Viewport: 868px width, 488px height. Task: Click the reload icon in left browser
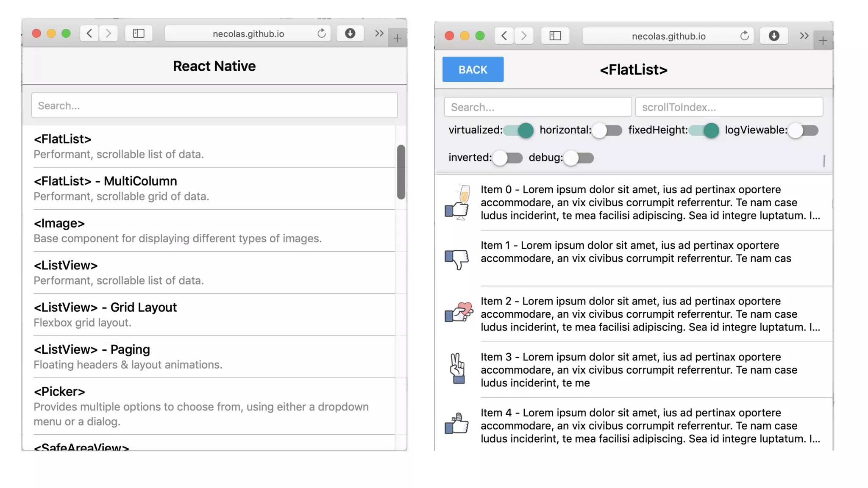[x=321, y=33]
